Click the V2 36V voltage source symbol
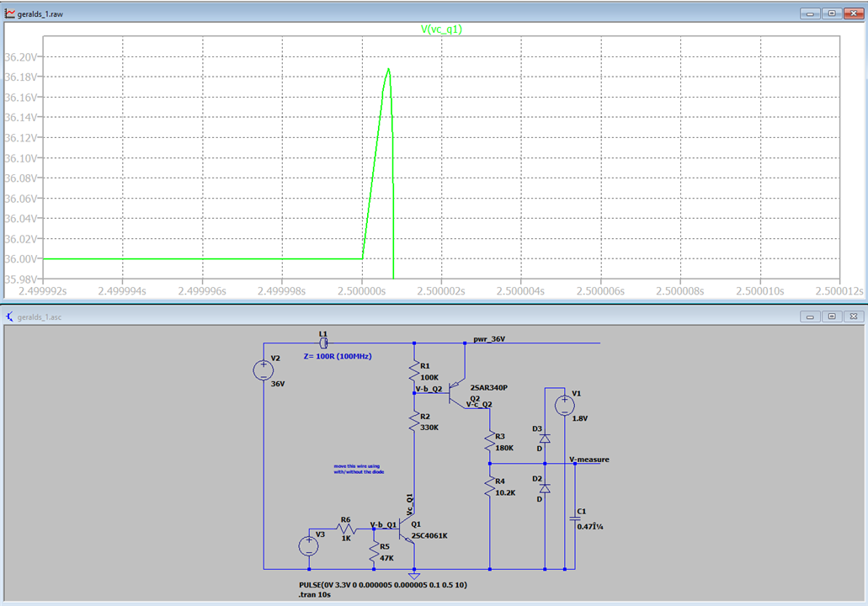Screen dimensions: 868x606 point(264,370)
